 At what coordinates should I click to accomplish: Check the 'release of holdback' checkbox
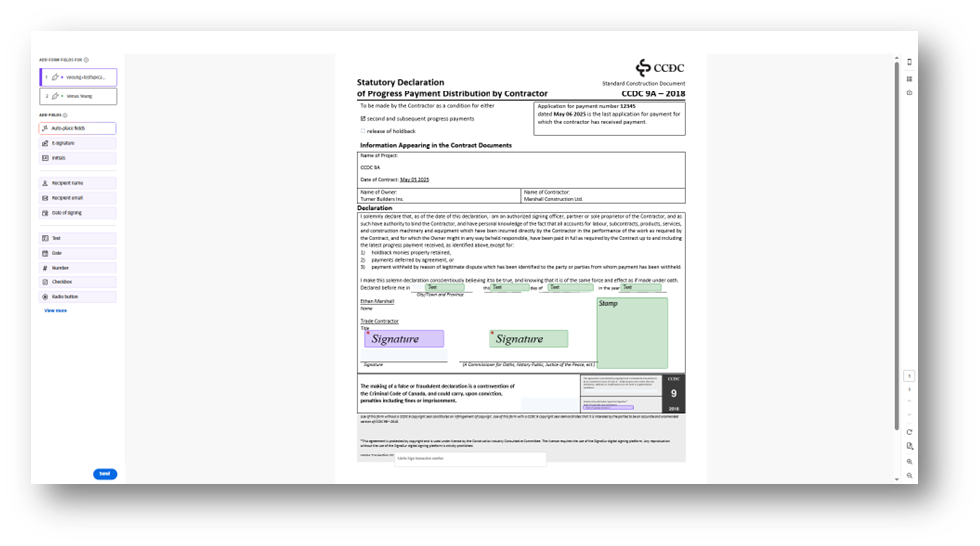[363, 131]
